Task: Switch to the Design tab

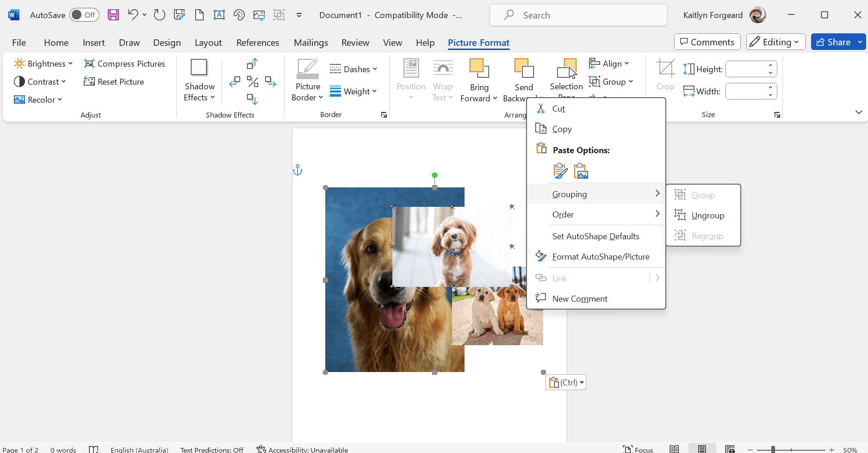Action: click(x=167, y=43)
